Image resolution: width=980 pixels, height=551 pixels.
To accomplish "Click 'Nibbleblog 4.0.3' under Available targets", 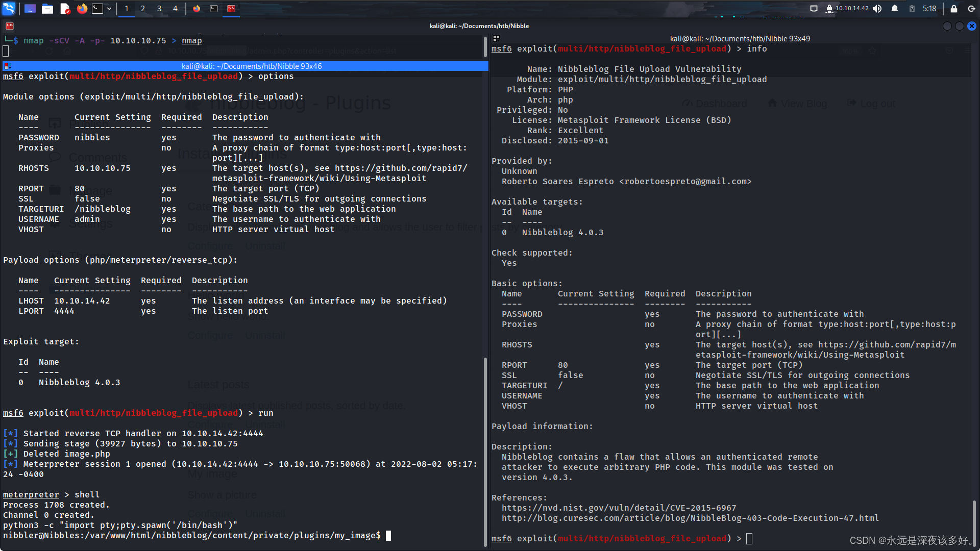I will click(x=563, y=233).
